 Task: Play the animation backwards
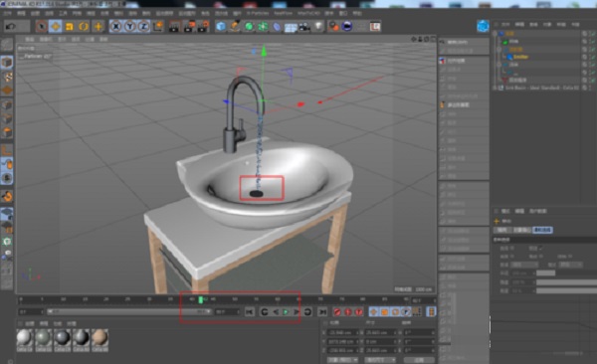(x=276, y=312)
